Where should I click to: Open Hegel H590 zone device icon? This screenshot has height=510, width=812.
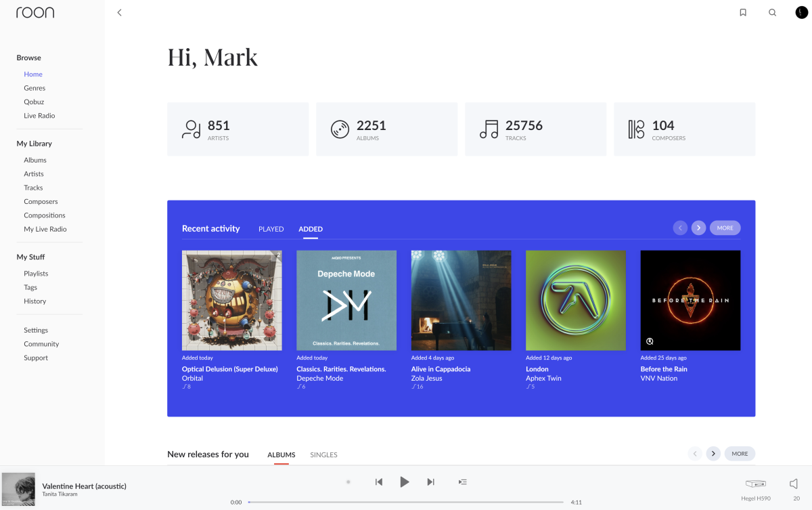[x=755, y=484]
